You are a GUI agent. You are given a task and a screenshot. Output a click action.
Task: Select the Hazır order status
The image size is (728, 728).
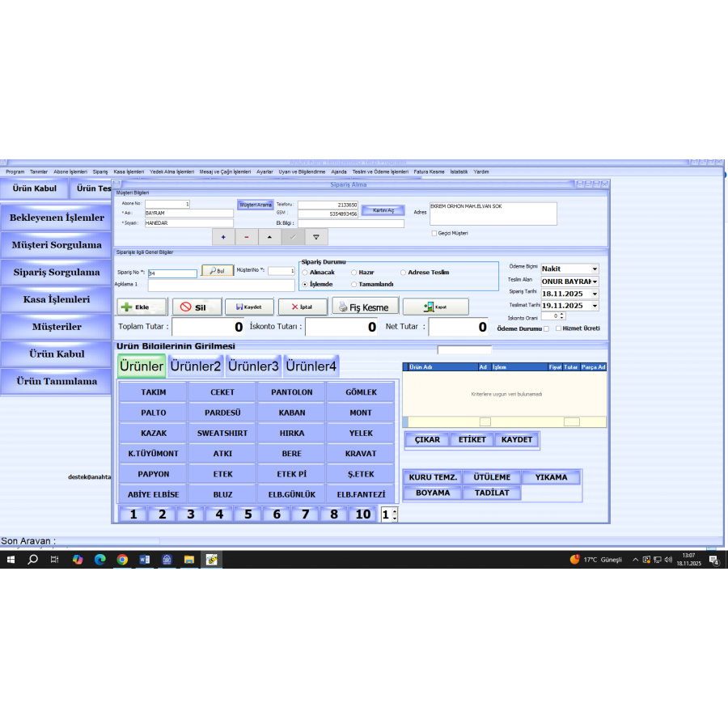coord(353,273)
